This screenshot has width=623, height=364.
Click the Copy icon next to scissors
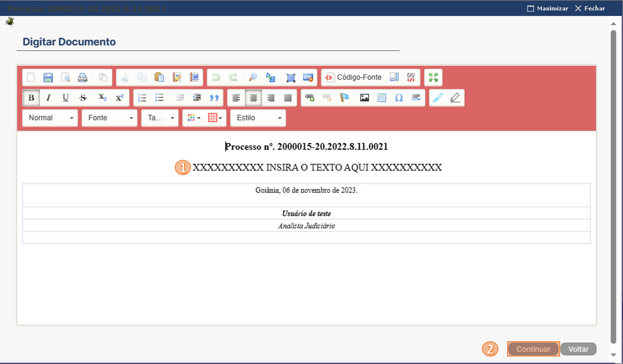142,77
